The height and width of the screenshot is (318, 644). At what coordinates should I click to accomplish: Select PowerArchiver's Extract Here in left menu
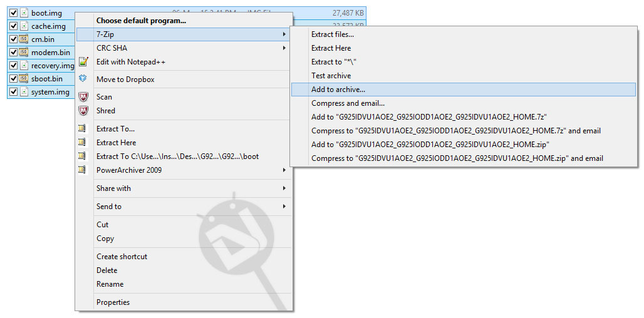(117, 142)
